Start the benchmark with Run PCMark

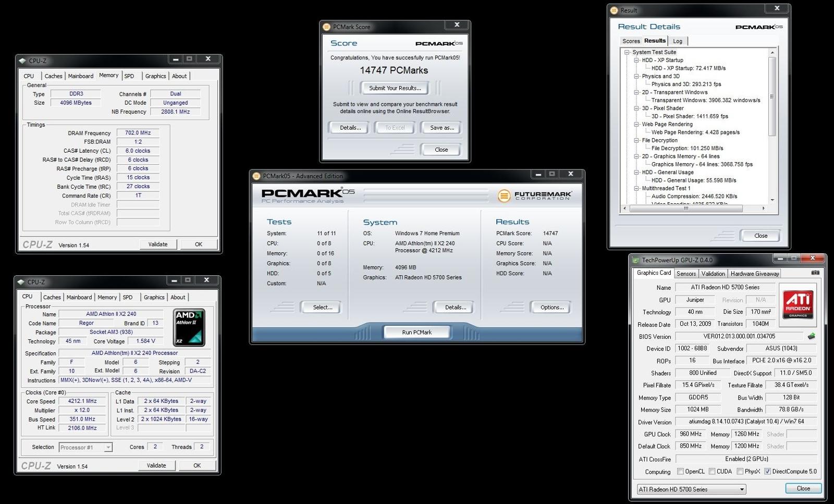[x=417, y=333]
